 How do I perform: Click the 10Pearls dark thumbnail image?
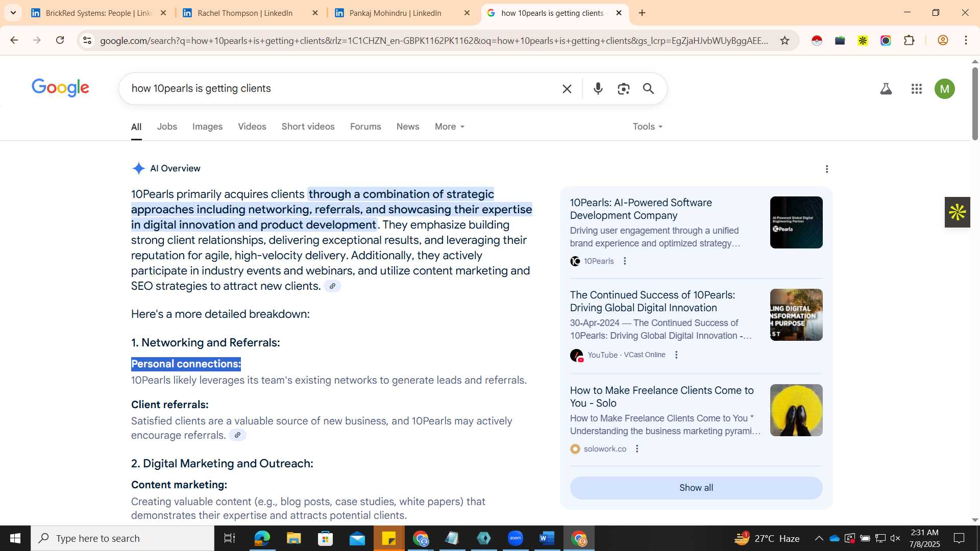pos(796,222)
